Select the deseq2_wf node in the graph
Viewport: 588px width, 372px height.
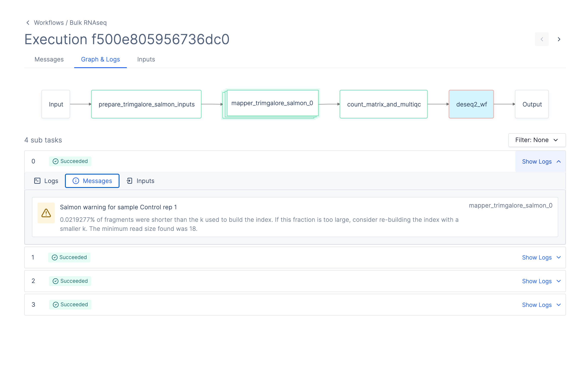(471, 104)
